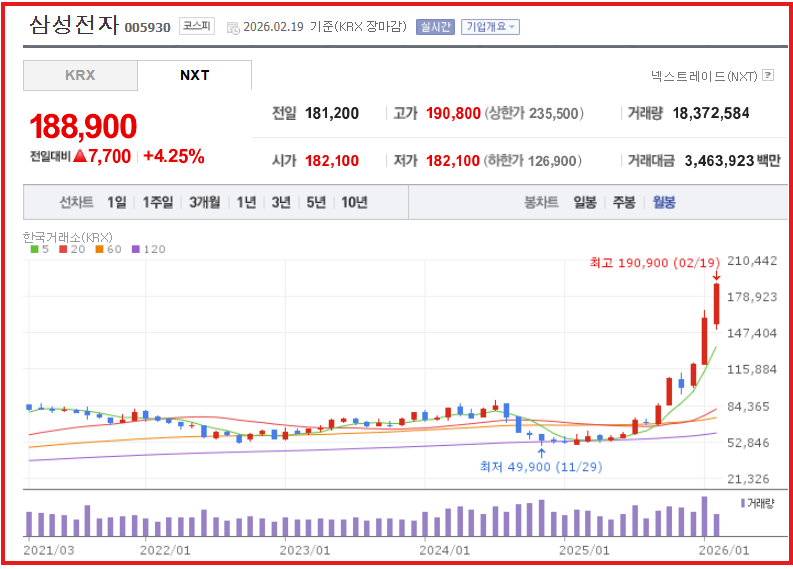Click the 거래량 value 18,372,584

[711, 113]
